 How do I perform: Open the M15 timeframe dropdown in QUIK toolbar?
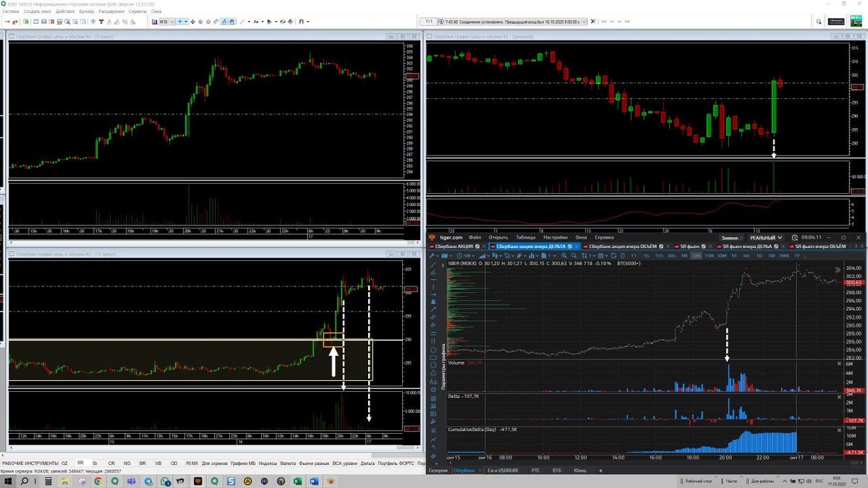coord(166,22)
